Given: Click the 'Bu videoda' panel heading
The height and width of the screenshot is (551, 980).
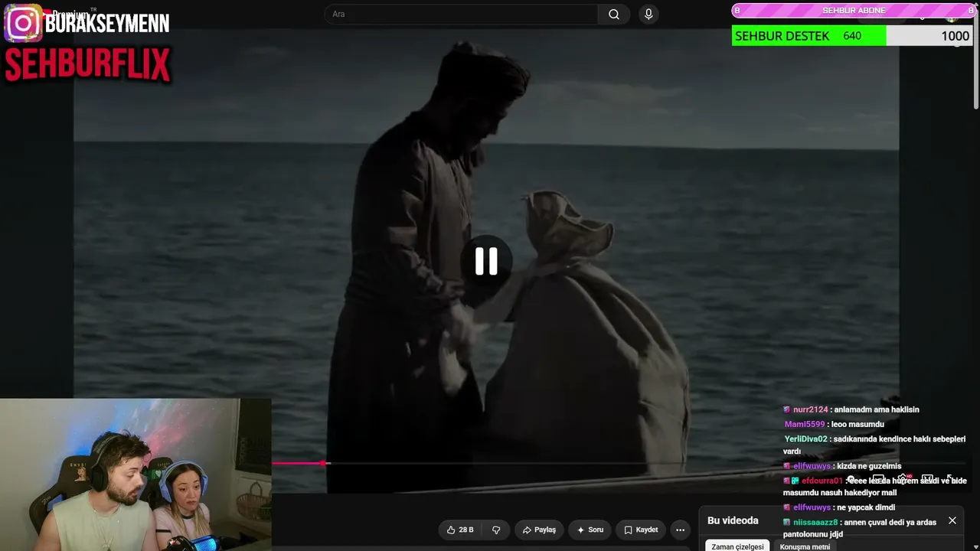Looking at the screenshot, I should coord(733,520).
